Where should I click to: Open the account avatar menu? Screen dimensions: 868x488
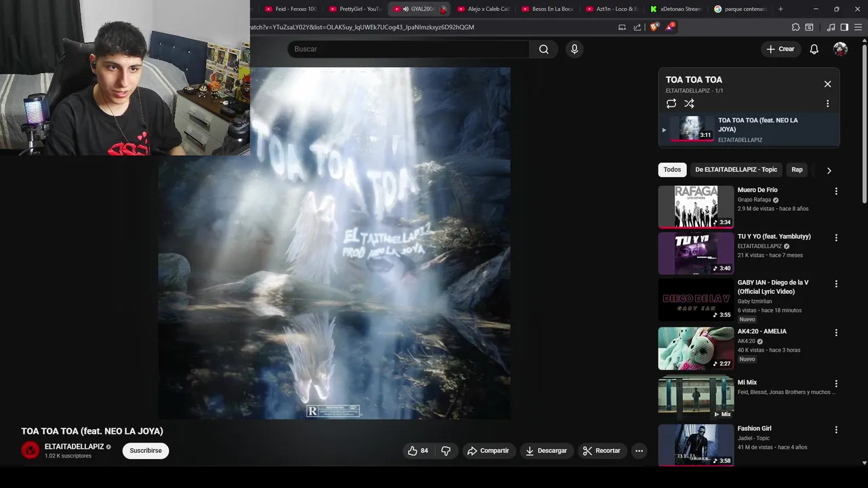840,49
